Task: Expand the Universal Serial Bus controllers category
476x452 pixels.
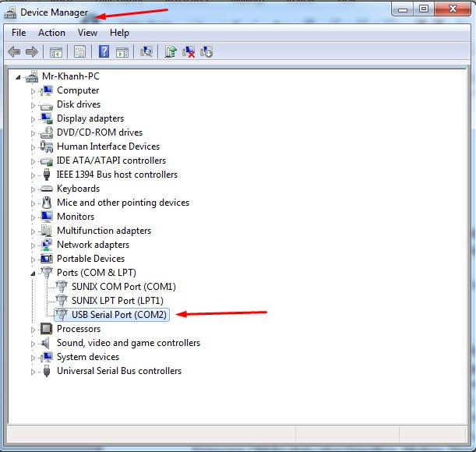Action: 33,372
